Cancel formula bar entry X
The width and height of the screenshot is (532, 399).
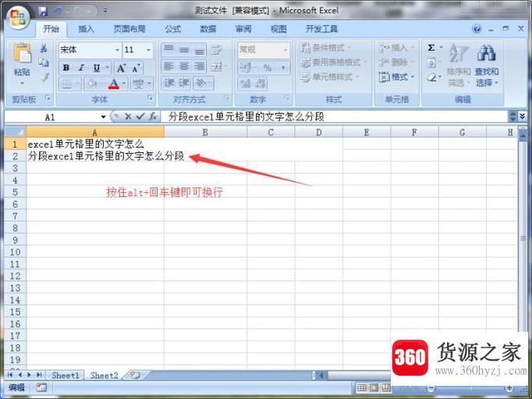(x=128, y=117)
